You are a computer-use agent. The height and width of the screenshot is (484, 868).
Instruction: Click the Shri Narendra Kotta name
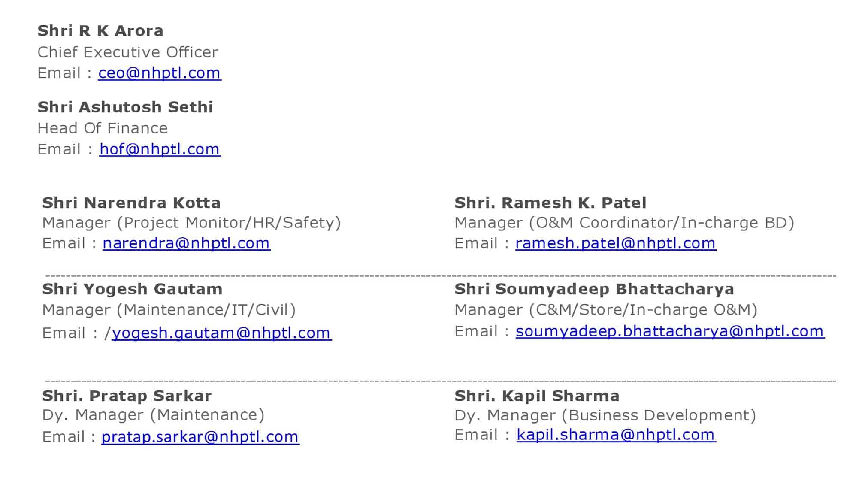pos(131,203)
